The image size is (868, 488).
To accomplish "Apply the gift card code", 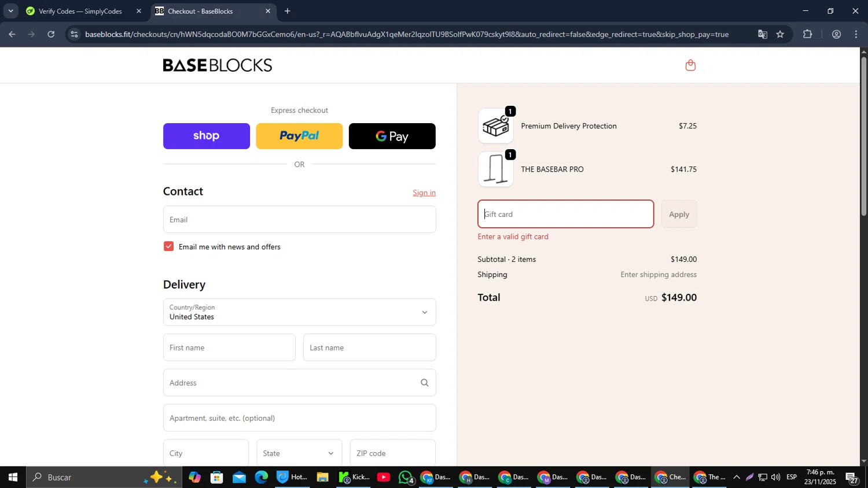I will pyautogui.click(x=679, y=214).
